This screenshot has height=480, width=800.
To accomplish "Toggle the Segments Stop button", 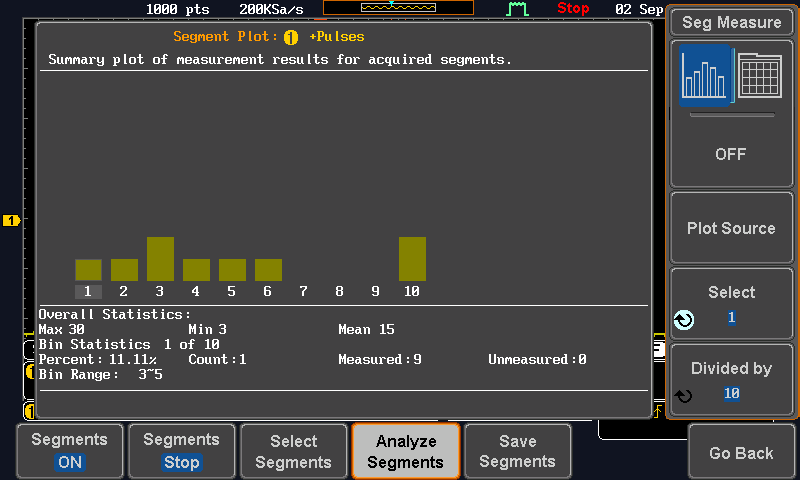I will [181, 451].
